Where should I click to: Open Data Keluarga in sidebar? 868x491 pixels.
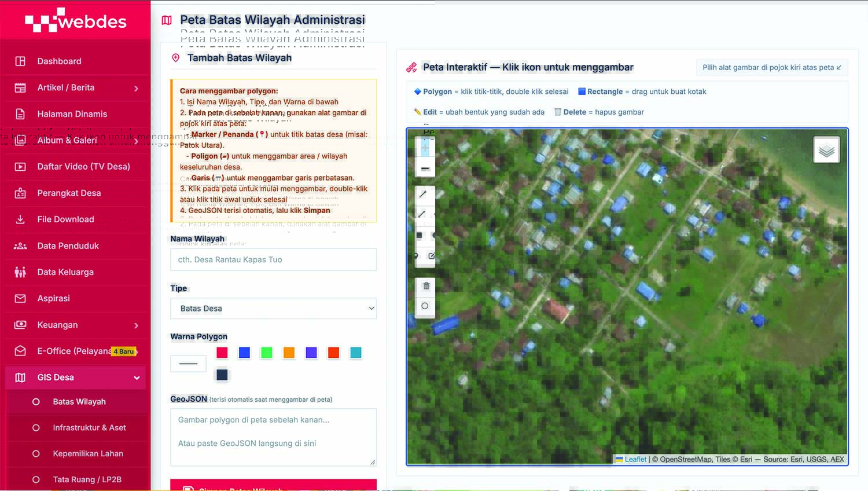pos(75,272)
